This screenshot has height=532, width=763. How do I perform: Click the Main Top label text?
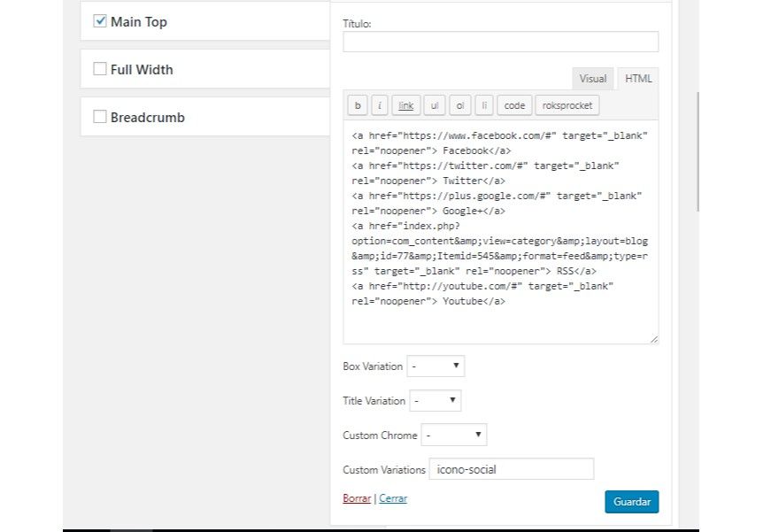coord(139,22)
